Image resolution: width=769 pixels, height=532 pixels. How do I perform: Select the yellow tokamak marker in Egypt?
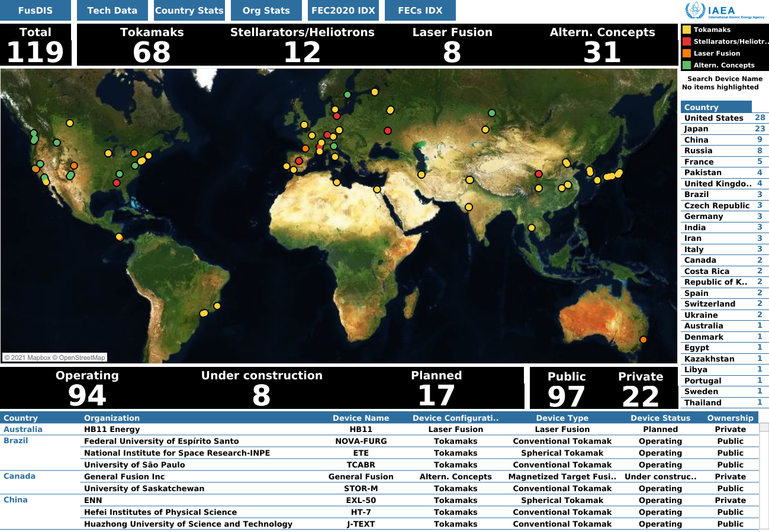coord(377,189)
